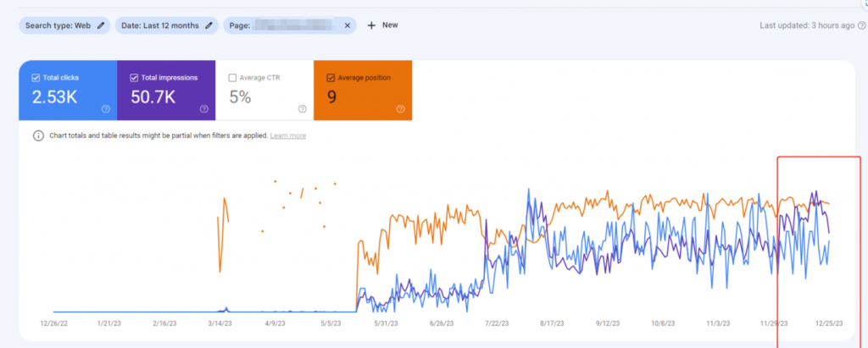Click the 11/29/23 axis date label

(x=775, y=323)
